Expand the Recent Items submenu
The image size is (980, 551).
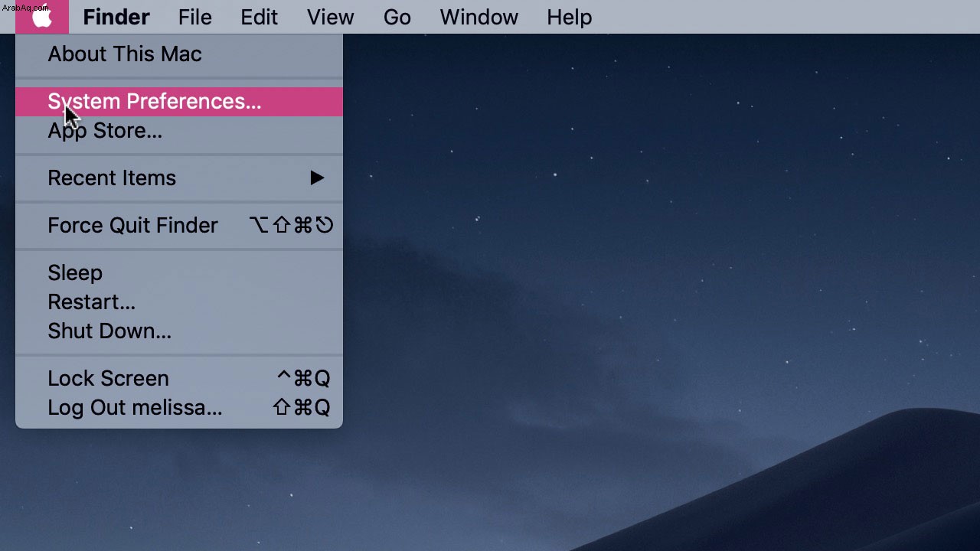click(179, 178)
